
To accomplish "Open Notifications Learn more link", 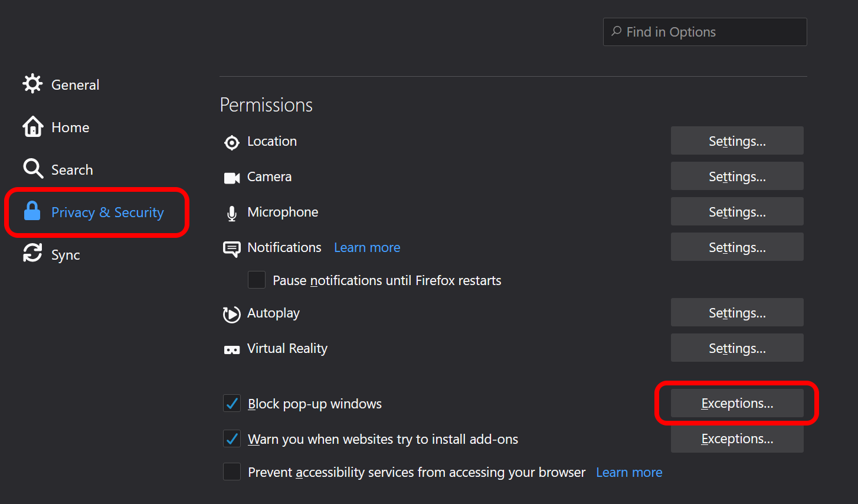I will (367, 247).
